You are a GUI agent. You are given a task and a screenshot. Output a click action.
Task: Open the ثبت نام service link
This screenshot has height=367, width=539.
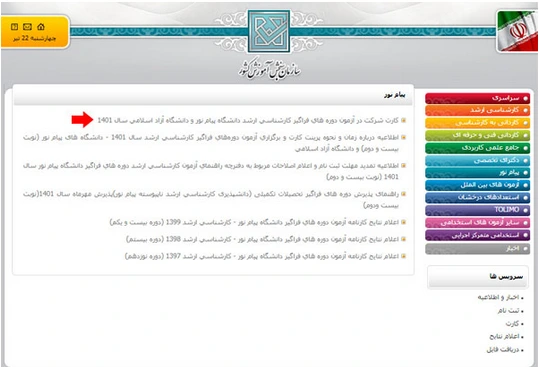509,311
